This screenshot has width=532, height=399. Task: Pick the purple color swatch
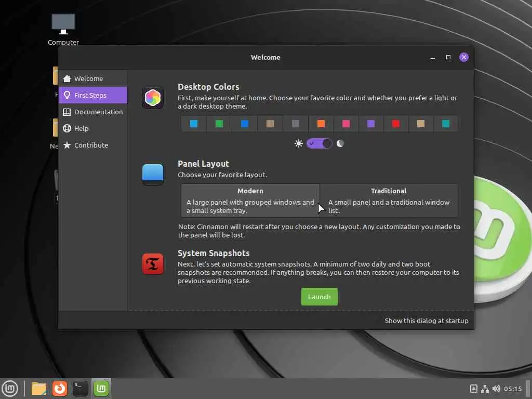(x=371, y=124)
